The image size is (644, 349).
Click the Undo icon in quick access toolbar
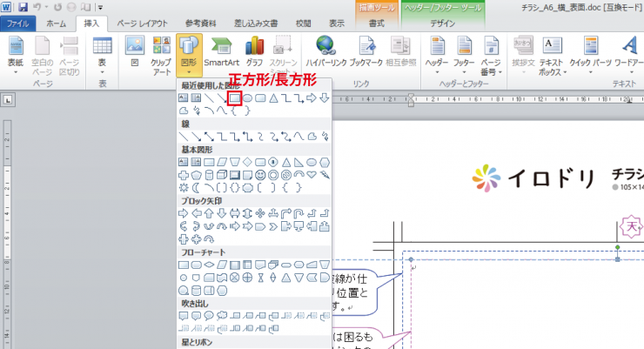tap(37, 7)
